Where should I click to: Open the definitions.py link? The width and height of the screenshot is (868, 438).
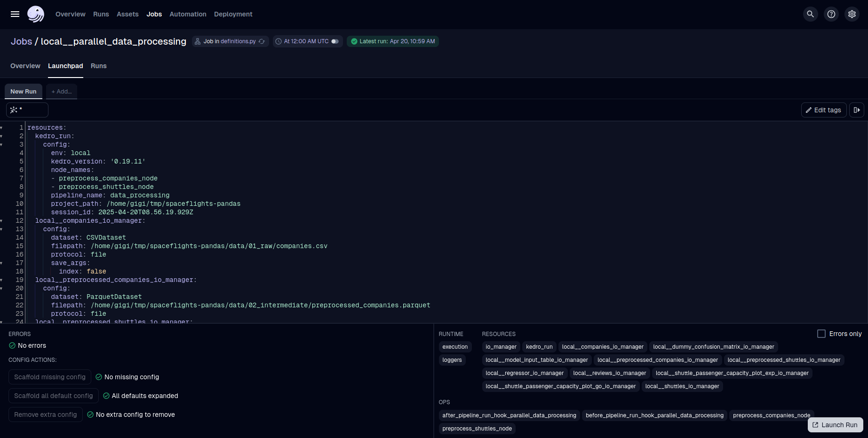pos(238,41)
